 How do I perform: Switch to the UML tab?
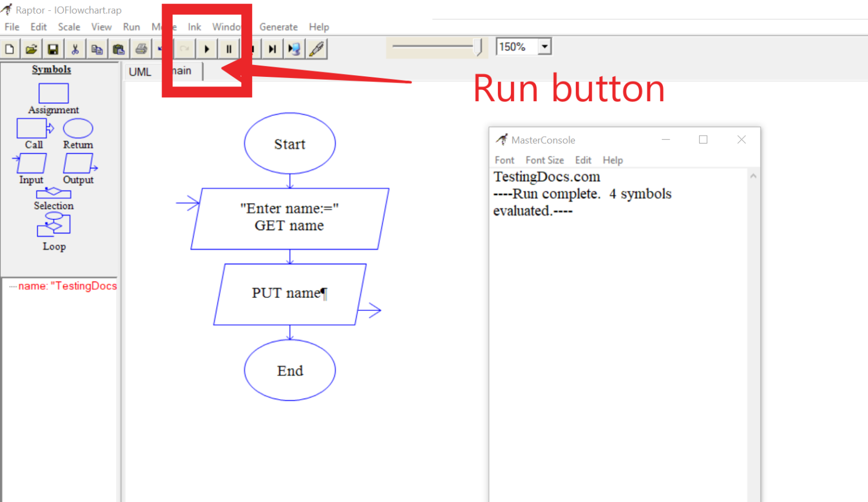[140, 71]
